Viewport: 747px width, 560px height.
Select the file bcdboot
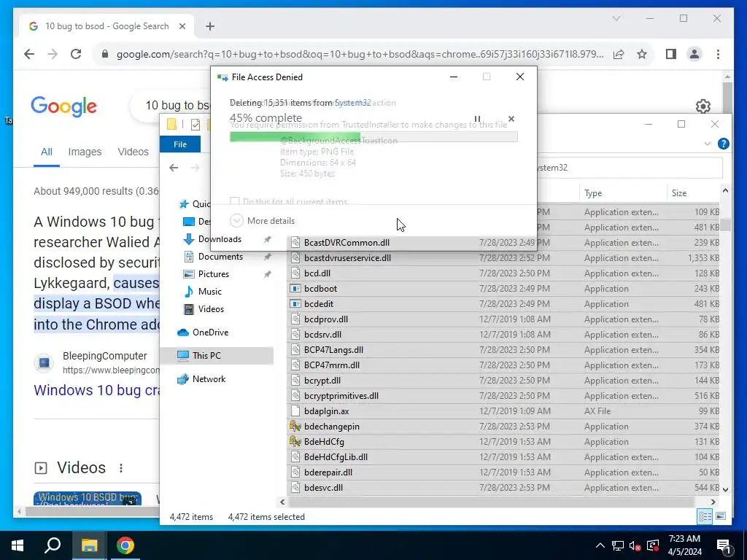tap(321, 289)
